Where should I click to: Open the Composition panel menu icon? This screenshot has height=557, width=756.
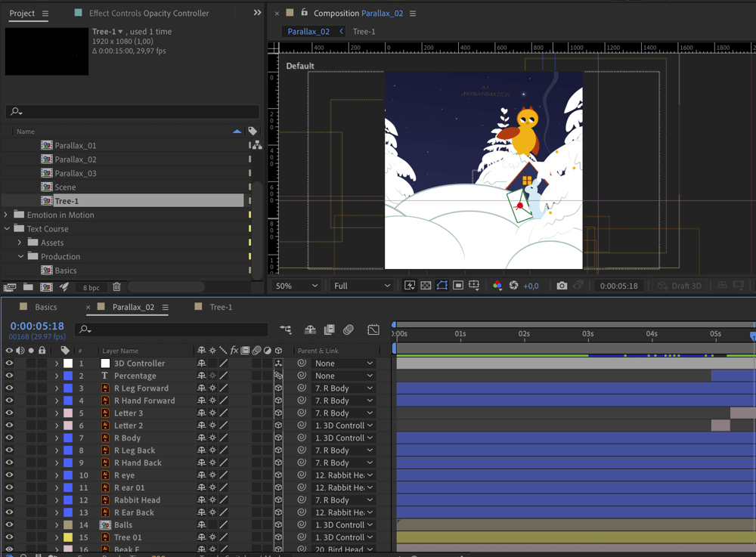point(413,14)
